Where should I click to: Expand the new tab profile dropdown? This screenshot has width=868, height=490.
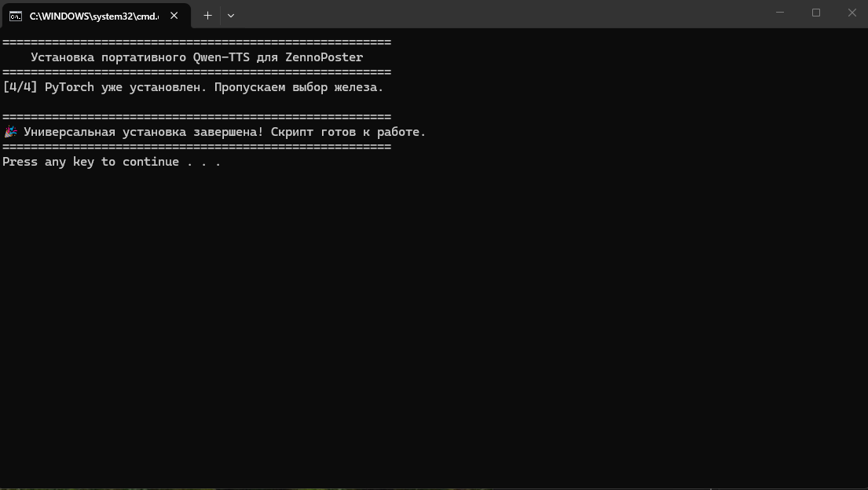click(231, 16)
